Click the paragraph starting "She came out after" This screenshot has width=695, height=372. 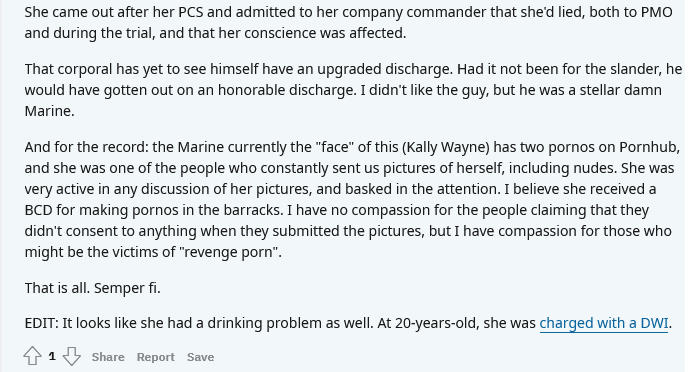click(x=348, y=22)
